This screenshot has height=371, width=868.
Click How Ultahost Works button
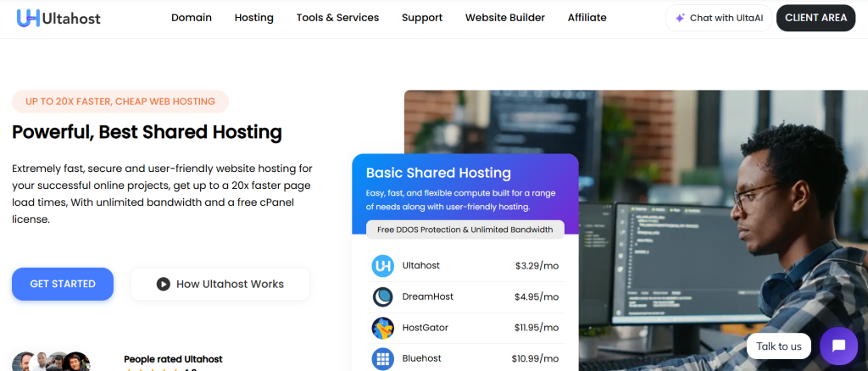click(x=220, y=285)
